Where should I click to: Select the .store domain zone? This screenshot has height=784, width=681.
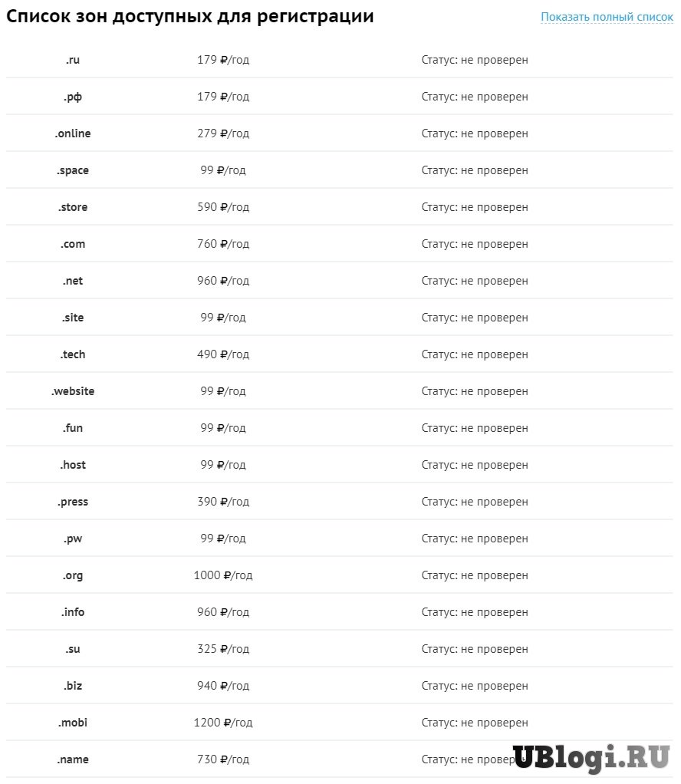click(73, 207)
